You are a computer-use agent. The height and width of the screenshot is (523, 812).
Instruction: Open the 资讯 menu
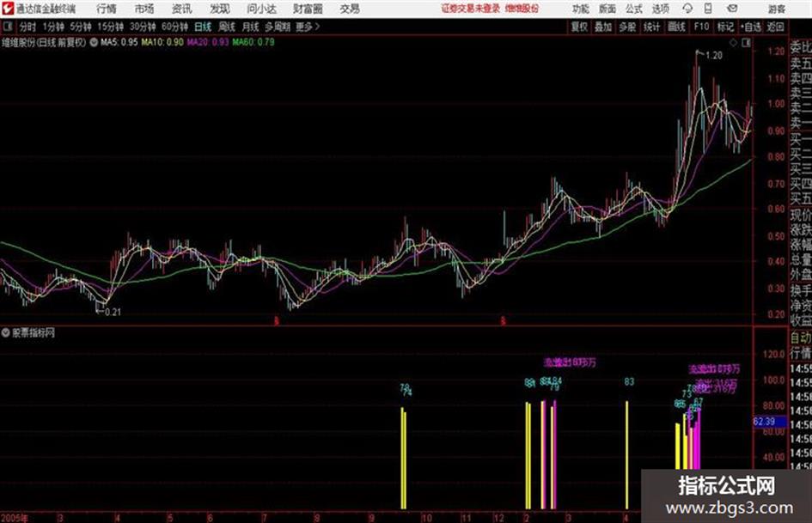tap(181, 9)
